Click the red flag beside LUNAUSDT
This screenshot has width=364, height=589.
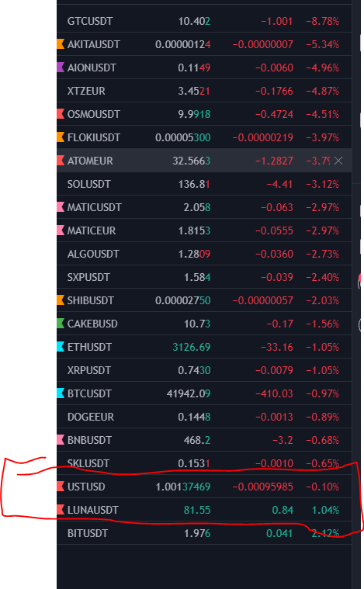(61, 510)
